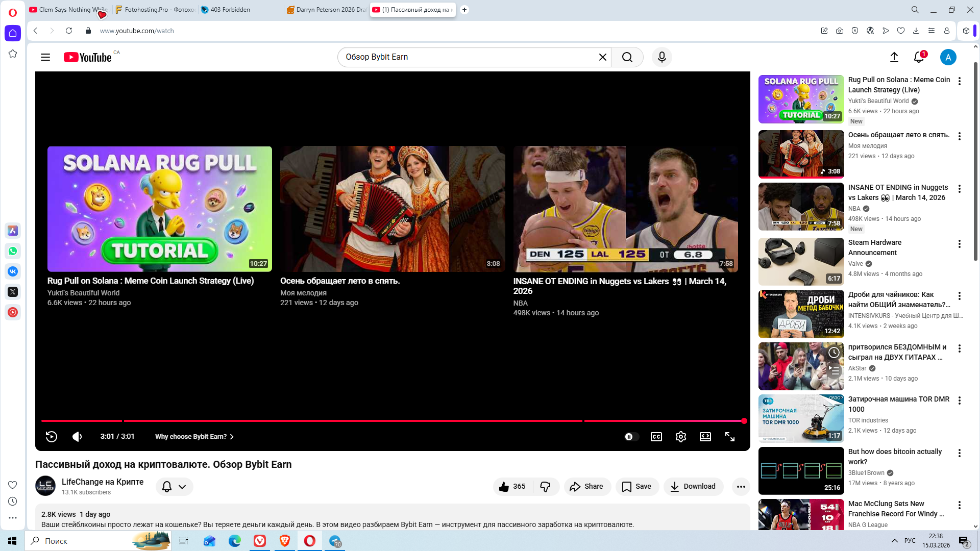Mute the video volume speaker icon

[77, 437]
